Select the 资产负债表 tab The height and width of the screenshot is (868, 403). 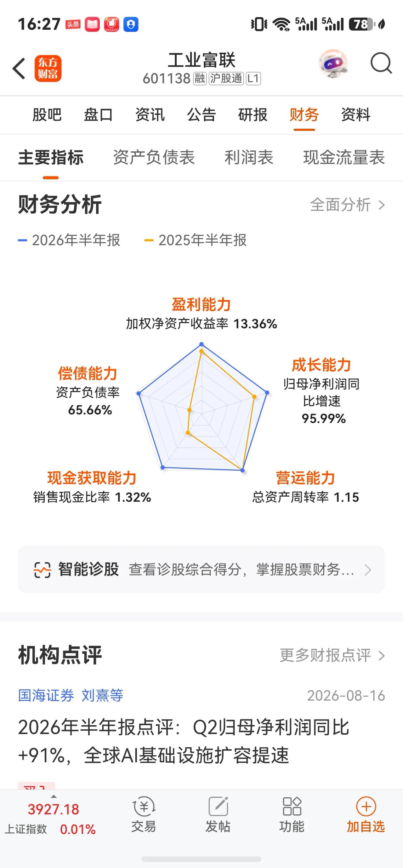point(154,157)
